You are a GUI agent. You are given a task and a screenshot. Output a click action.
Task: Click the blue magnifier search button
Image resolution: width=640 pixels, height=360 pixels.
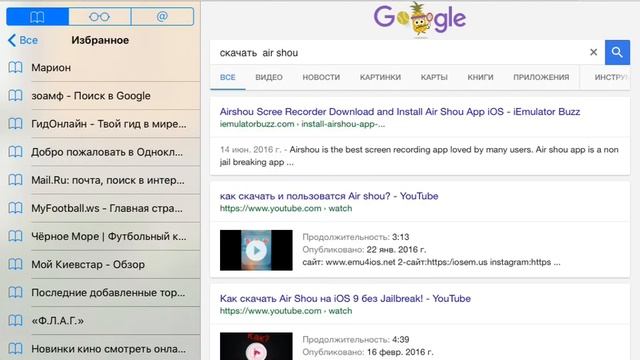(x=617, y=52)
